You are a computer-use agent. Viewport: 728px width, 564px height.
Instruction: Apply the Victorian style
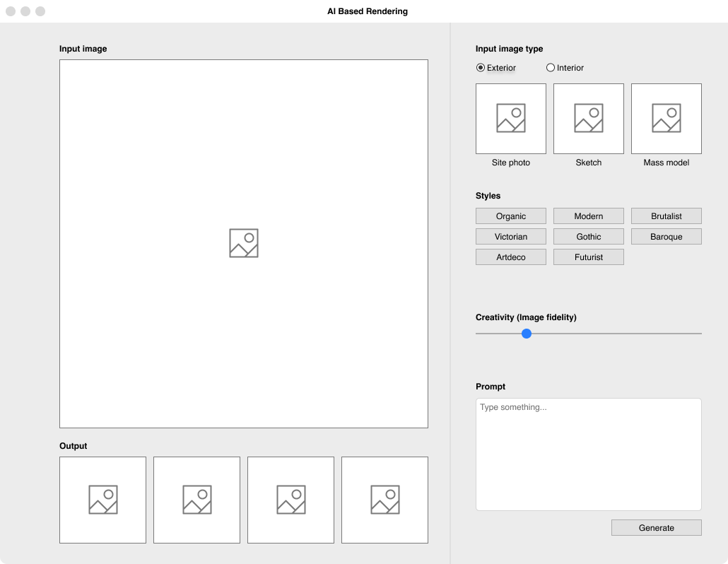[x=511, y=237]
